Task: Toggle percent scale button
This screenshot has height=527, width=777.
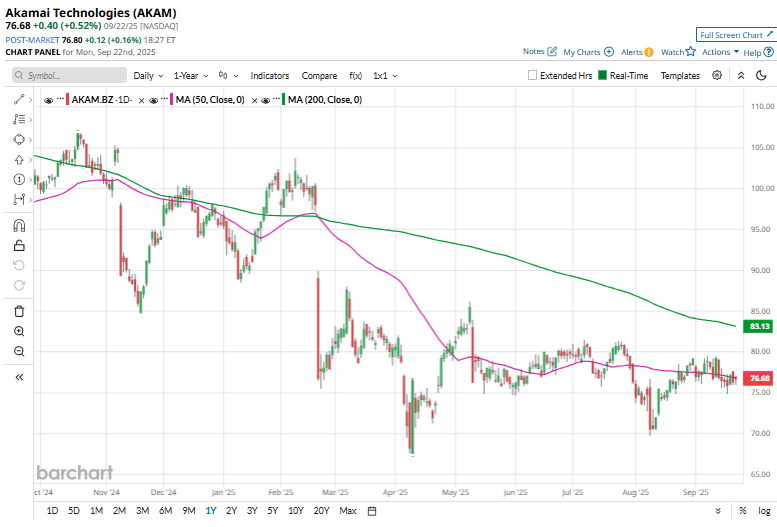Action: point(742,511)
